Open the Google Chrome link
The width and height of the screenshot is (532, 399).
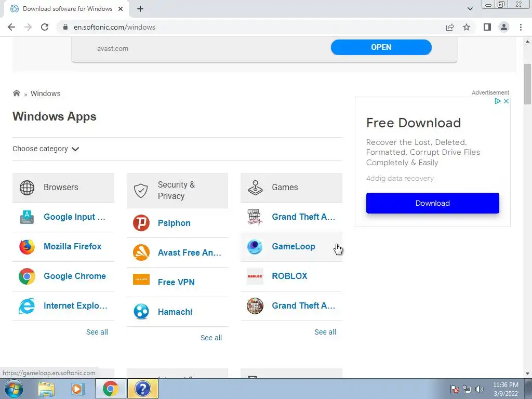coord(75,276)
